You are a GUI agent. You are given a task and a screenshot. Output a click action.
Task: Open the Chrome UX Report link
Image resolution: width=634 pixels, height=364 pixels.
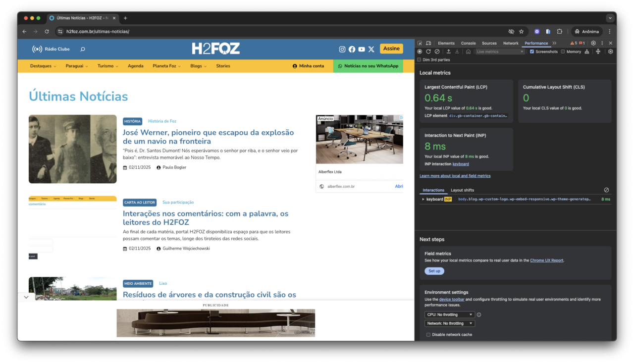click(x=546, y=260)
